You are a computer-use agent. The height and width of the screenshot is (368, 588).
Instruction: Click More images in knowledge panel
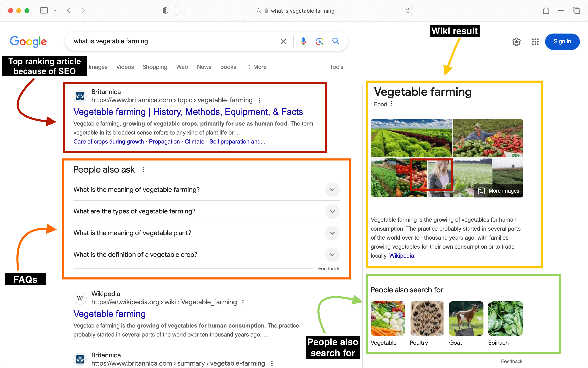tap(498, 191)
